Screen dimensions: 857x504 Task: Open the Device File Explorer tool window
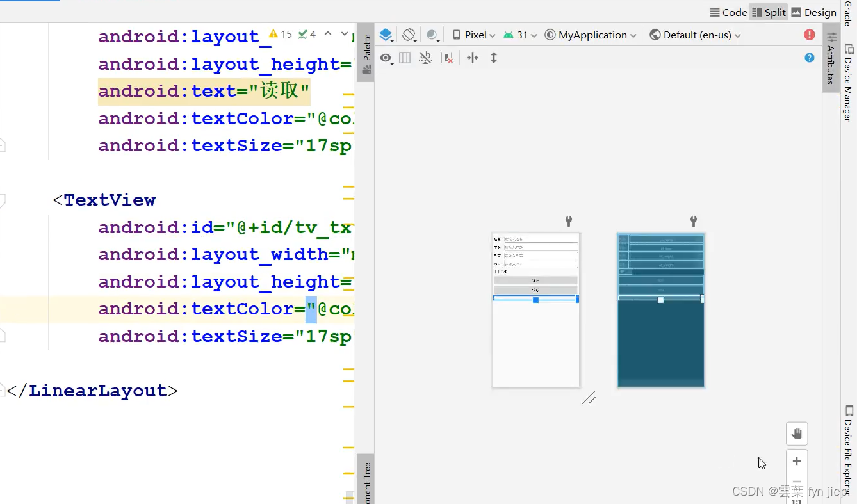[x=848, y=450]
